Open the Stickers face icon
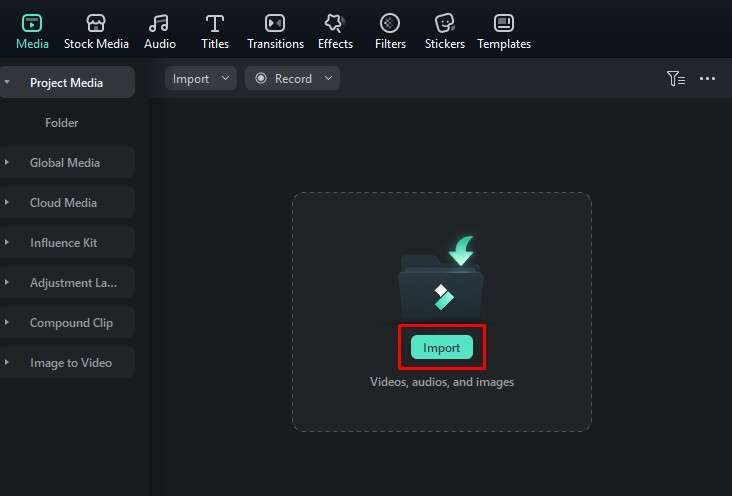The width and height of the screenshot is (732, 496). tap(444, 23)
